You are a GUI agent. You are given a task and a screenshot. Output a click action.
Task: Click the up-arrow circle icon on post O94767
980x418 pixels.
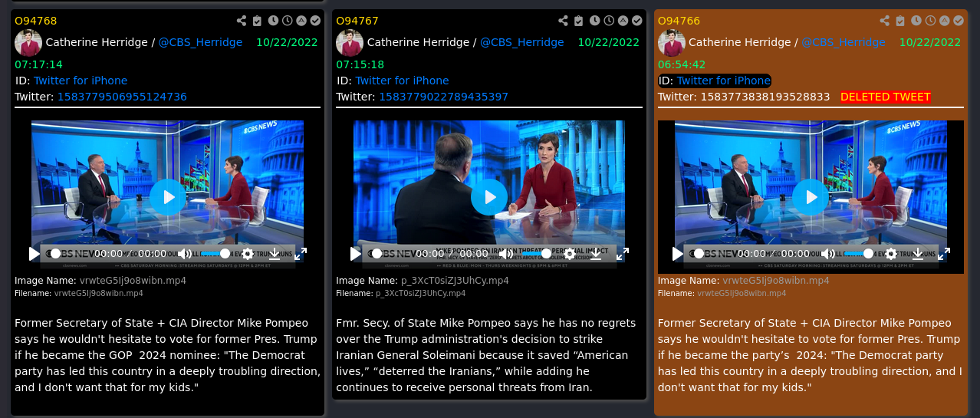coord(622,21)
